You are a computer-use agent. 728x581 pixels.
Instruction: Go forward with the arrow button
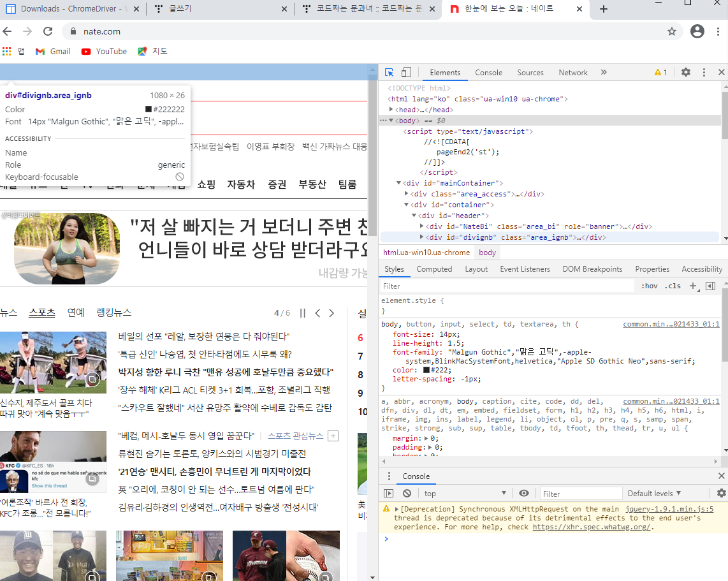27,32
